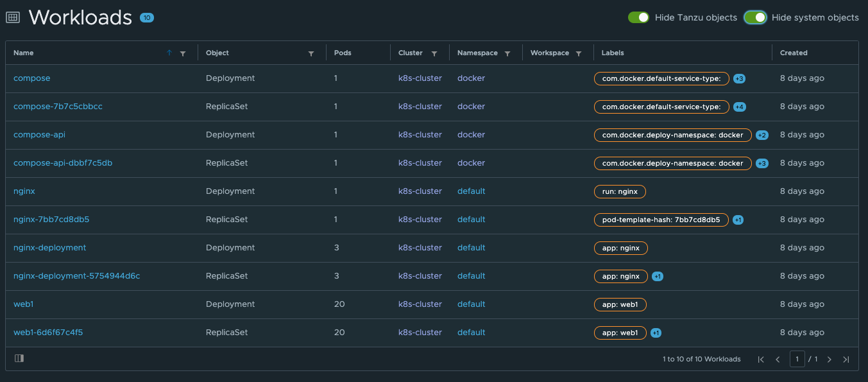
Task: Click the docker namespace for compose
Action: [471, 78]
